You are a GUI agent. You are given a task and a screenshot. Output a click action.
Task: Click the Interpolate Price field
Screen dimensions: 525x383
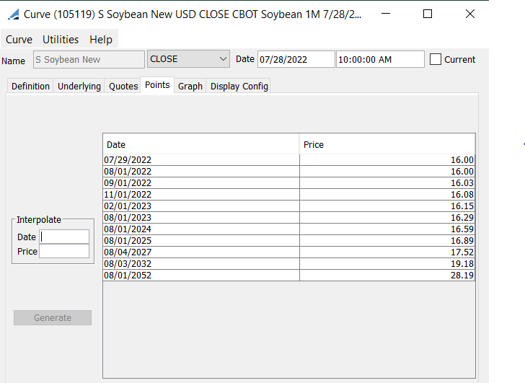point(64,251)
